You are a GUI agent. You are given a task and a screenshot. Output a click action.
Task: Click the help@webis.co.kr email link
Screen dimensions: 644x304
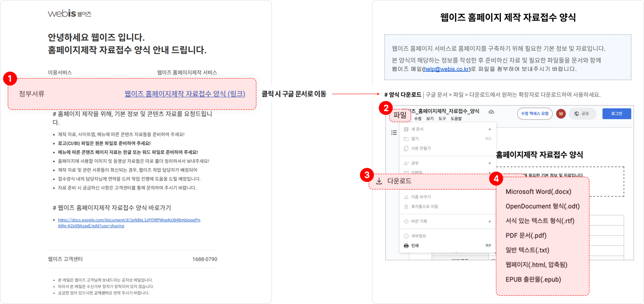[x=447, y=69]
